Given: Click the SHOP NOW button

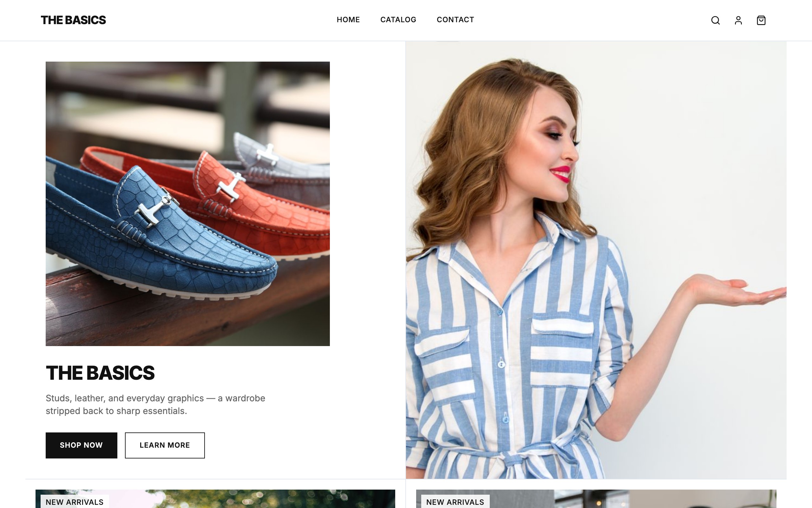Looking at the screenshot, I should (x=82, y=445).
